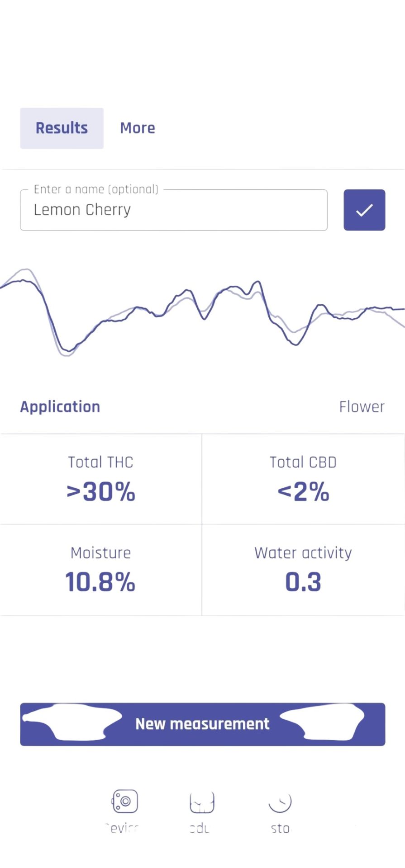Switch to the Results tab

[x=62, y=128]
